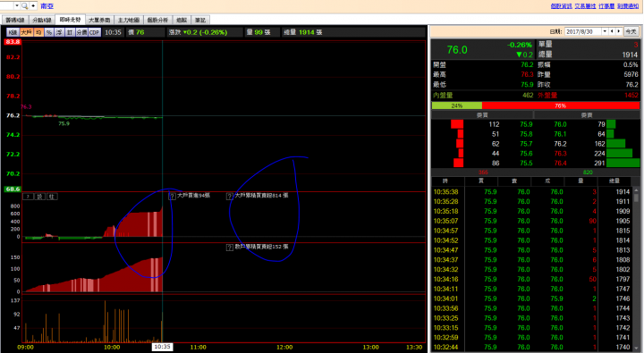644x353 pixels.
Task: Toggle the K線 chart toolbar button
Action: 13,32
